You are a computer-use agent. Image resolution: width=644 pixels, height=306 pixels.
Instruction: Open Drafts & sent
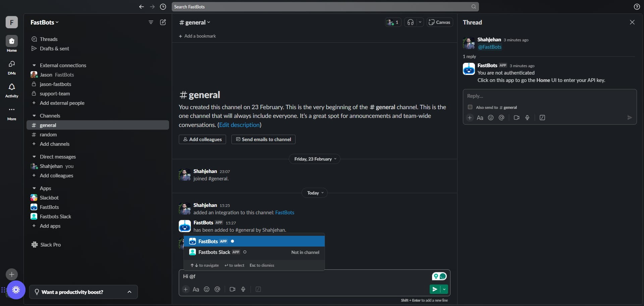(54, 48)
